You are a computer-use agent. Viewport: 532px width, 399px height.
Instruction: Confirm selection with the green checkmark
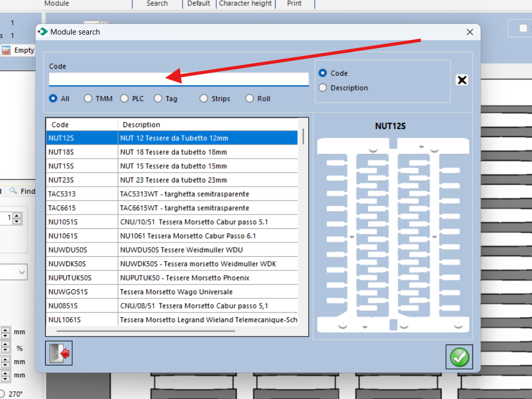coord(459,357)
